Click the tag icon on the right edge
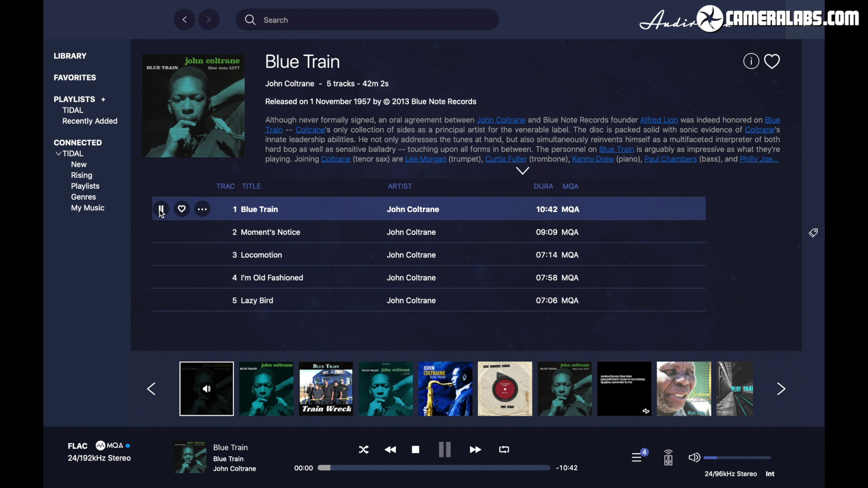The height and width of the screenshot is (488, 868). [x=813, y=233]
